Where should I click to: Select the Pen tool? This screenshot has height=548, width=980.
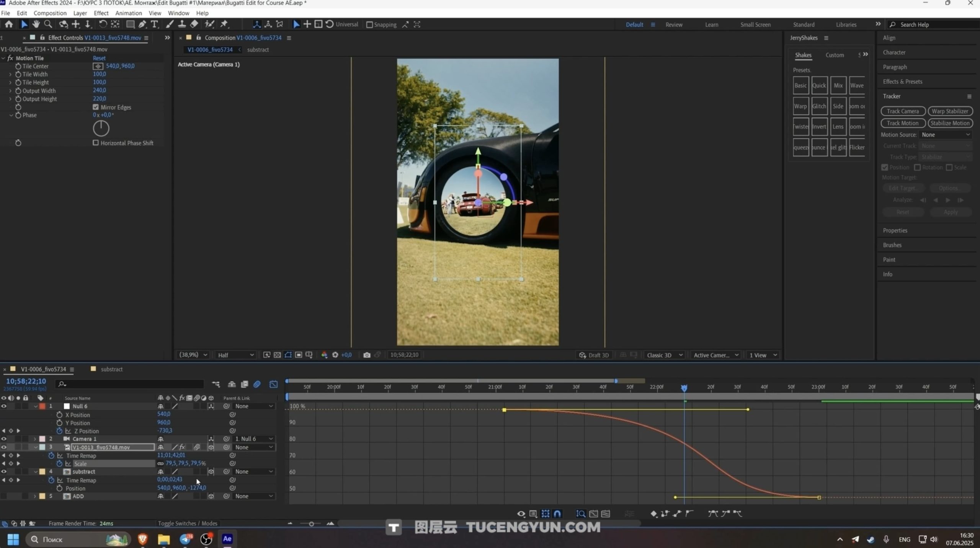pos(142,24)
